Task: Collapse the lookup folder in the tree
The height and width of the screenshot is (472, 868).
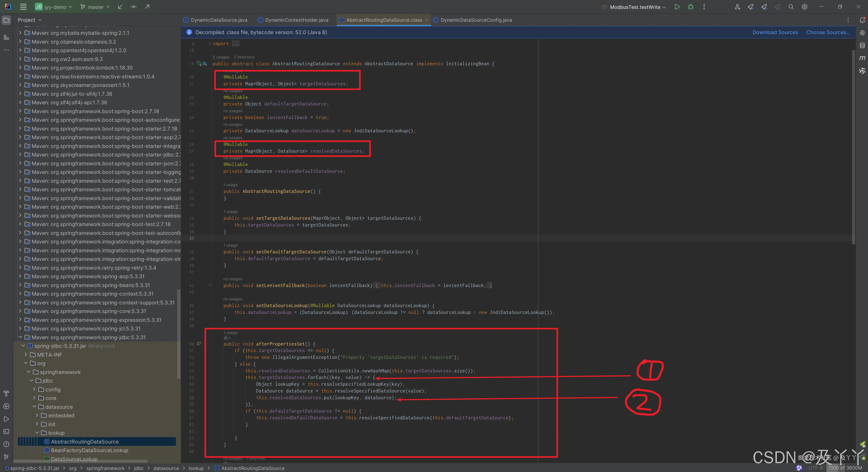Action: 37,433
